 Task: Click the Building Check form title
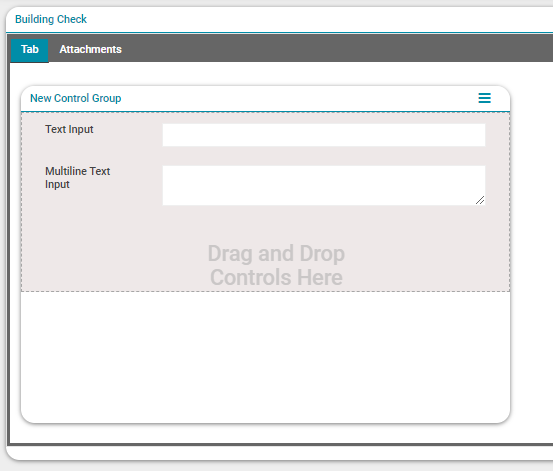[51, 19]
